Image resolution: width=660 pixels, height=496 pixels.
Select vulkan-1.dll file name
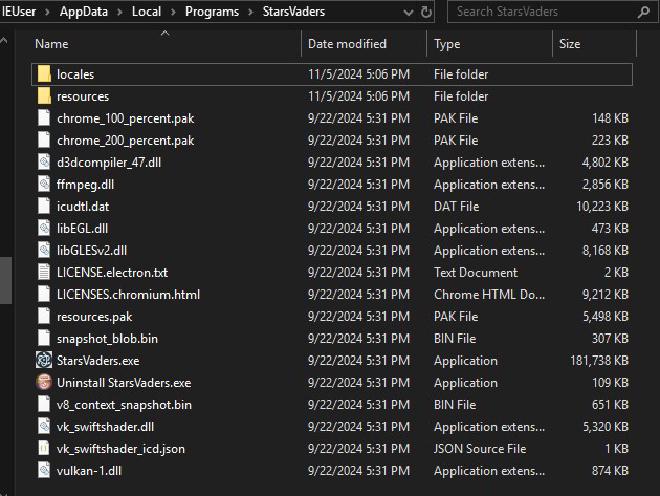tap(89, 471)
